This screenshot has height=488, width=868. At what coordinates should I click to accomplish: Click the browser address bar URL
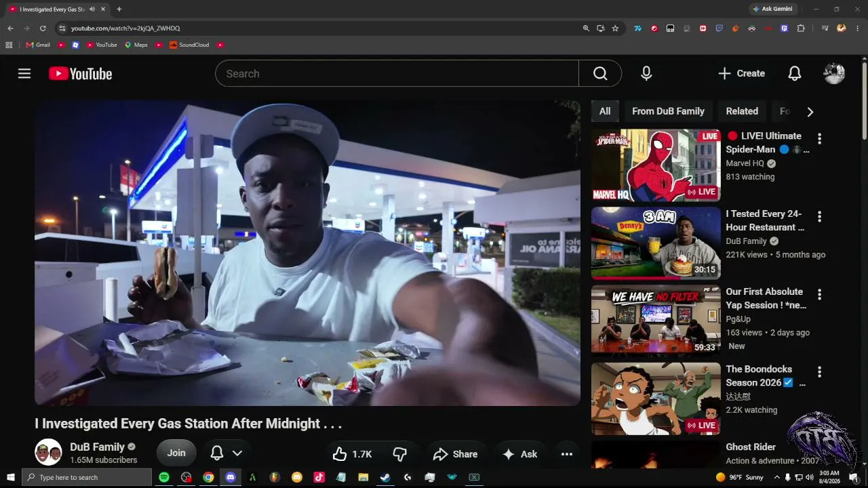click(125, 28)
